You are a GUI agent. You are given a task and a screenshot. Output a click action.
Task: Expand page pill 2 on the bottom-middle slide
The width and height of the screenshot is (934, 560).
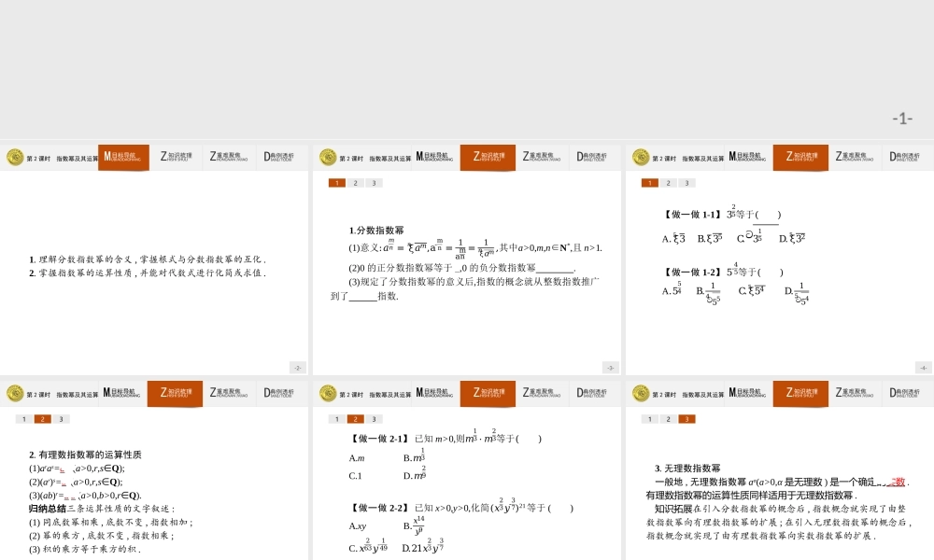click(354, 419)
